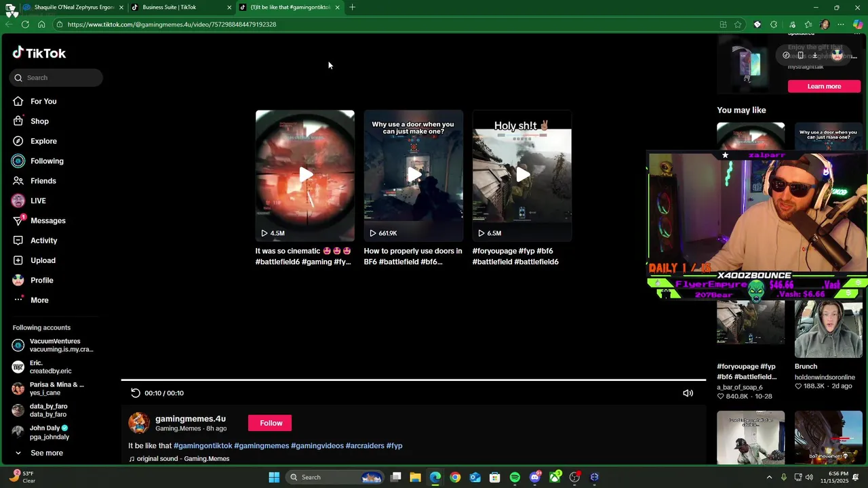The image size is (868, 488).
Task: Open browser settings and more menu
Action: point(841,24)
